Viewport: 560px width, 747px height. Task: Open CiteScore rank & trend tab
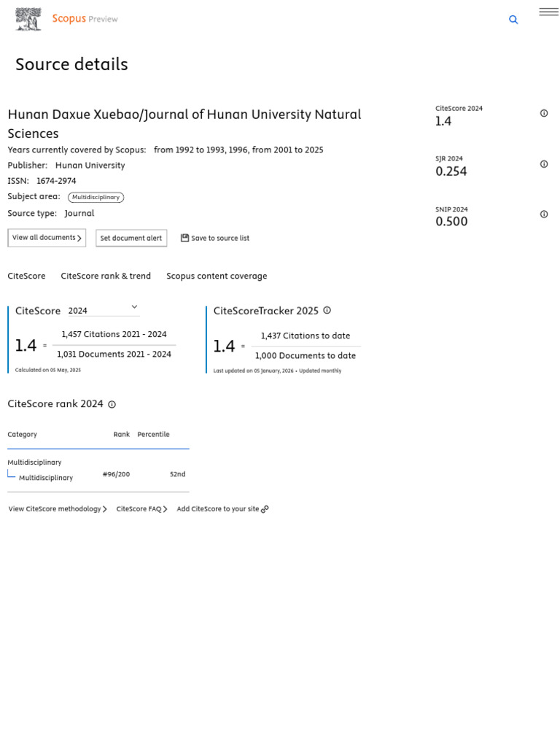point(106,276)
